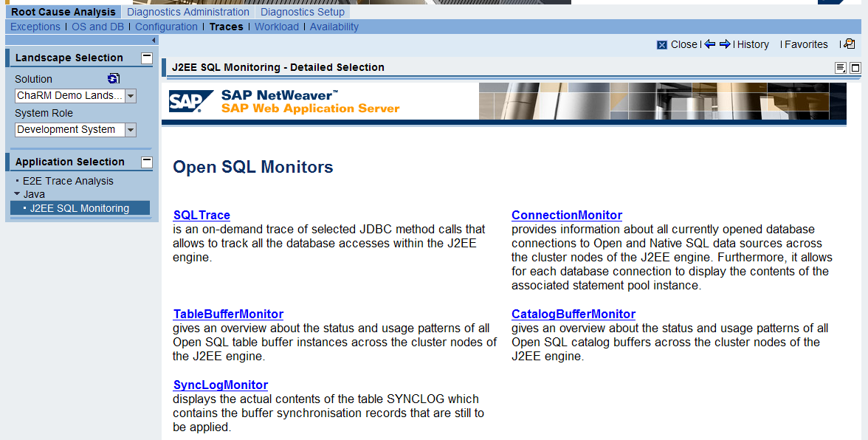Select E2E Trace Analysis in tree
The width and height of the screenshot is (868, 440).
pyautogui.click(x=68, y=181)
